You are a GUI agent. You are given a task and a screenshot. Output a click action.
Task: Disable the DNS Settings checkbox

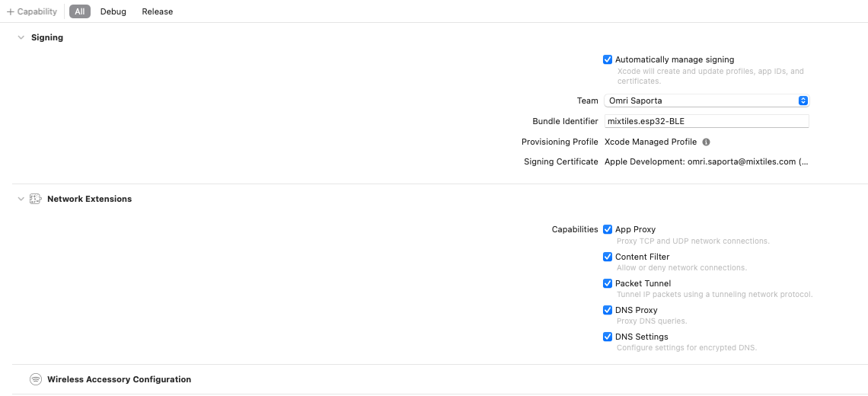click(x=608, y=337)
